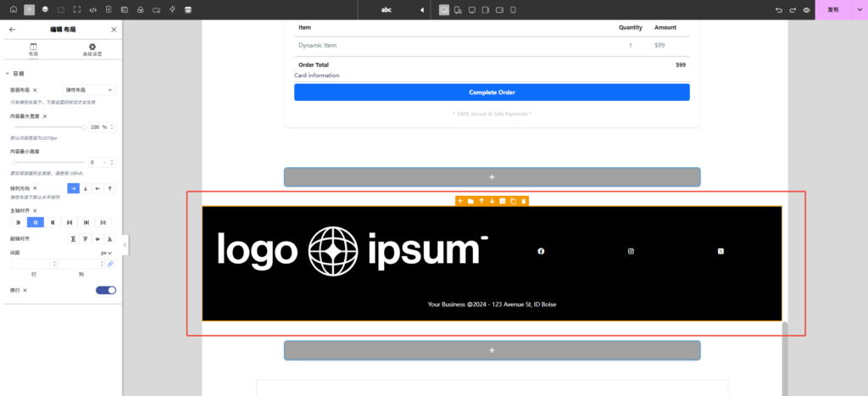Click the redo arrow in top bar
The image size is (868, 396).
coord(793,9)
